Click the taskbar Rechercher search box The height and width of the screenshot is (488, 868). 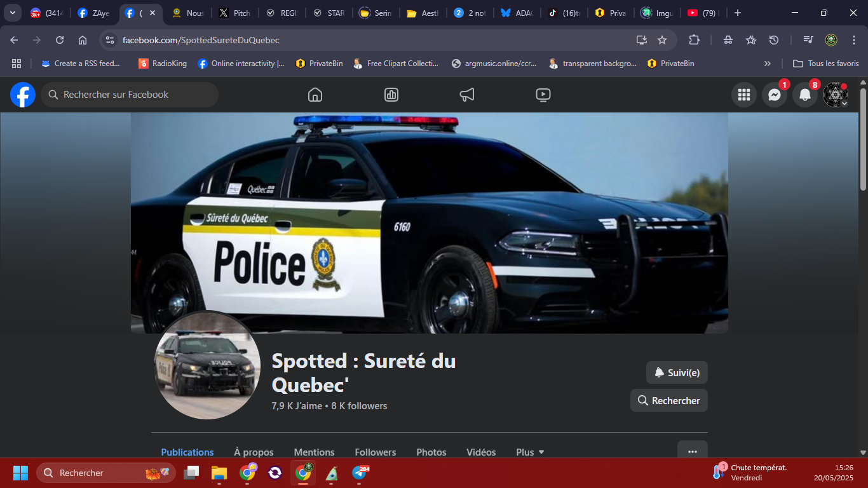[105, 473]
